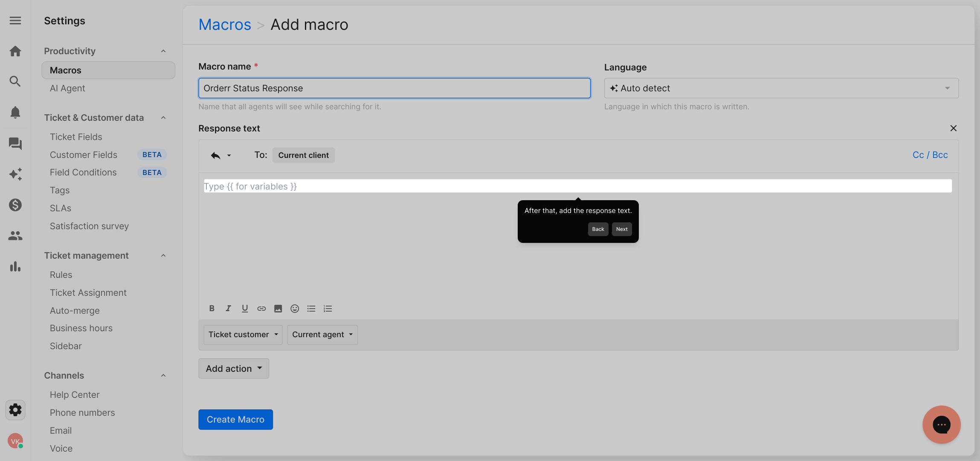Open Ticket Assignment settings

[88, 293]
